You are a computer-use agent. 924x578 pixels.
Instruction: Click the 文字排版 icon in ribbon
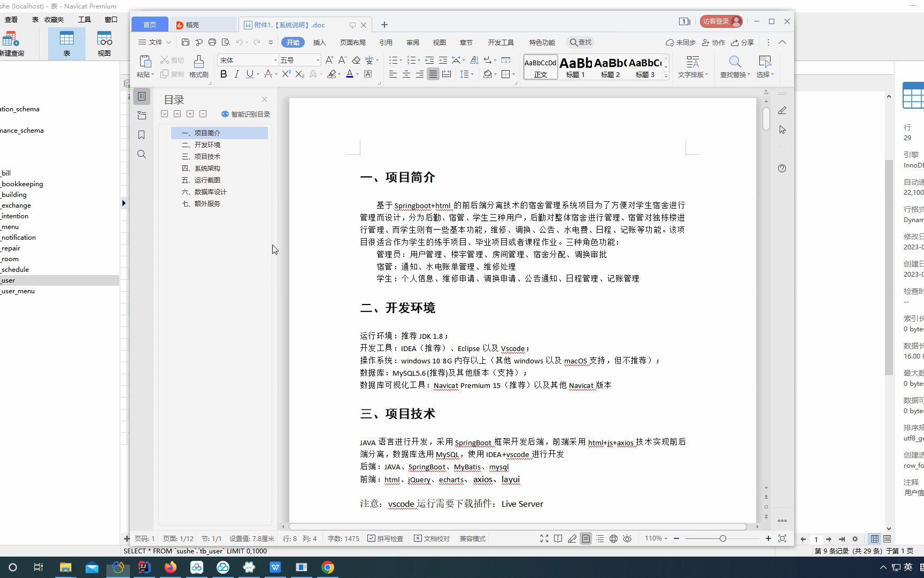coord(693,66)
